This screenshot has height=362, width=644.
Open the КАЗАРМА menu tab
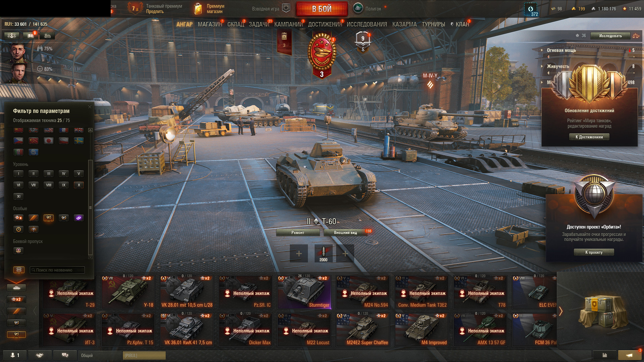(404, 24)
